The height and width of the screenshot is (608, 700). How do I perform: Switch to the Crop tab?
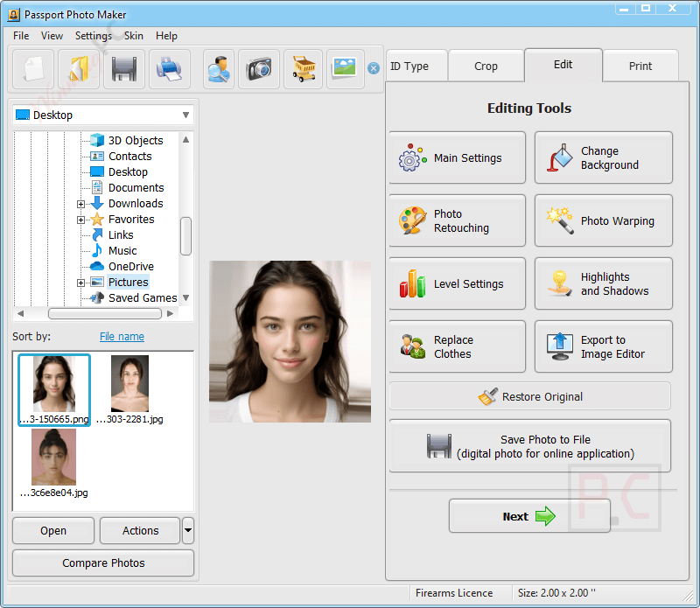click(x=486, y=66)
